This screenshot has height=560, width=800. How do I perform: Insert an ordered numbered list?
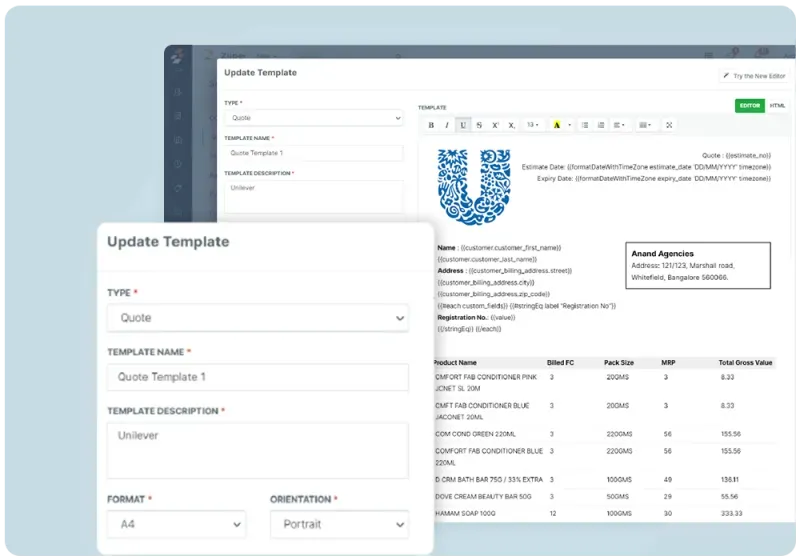pyautogui.click(x=601, y=125)
